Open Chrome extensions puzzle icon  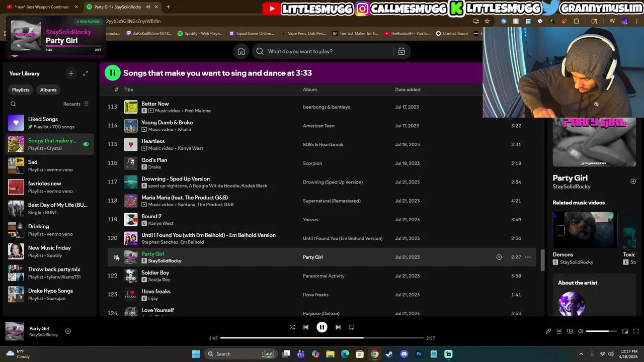pyautogui.click(x=577, y=21)
